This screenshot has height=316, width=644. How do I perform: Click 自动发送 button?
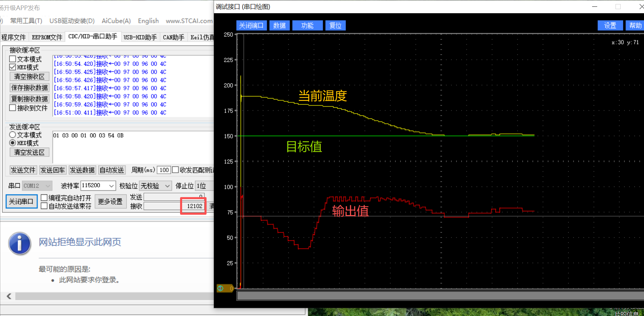[x=112, y=170]
